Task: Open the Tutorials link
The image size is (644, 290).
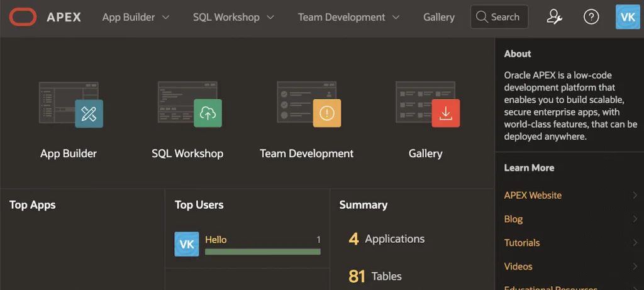Action: click(522, 243)
